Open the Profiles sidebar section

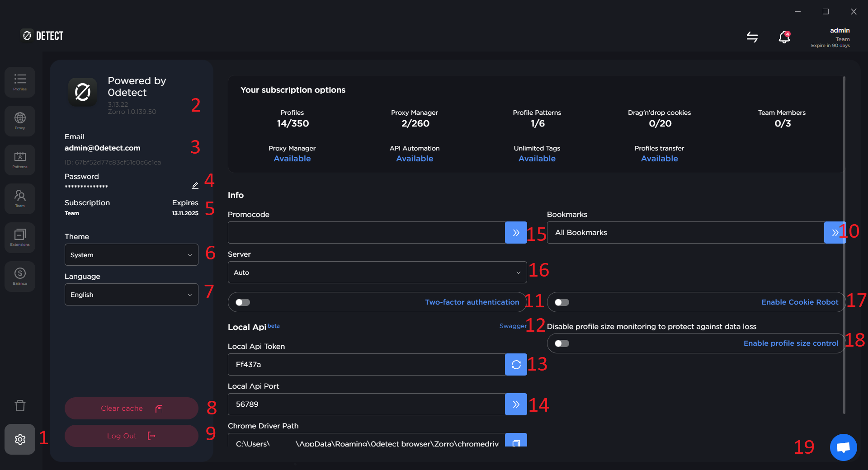tap(20, 82)
